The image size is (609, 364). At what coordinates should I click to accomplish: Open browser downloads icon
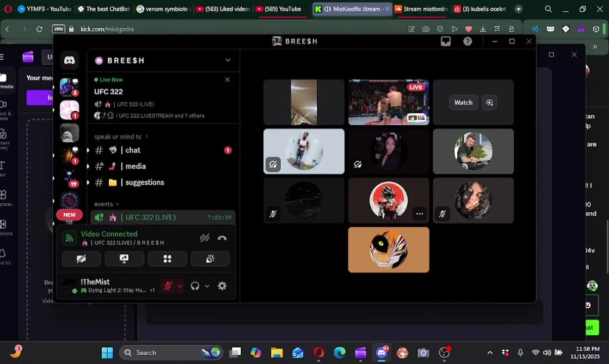click(483, 29)
